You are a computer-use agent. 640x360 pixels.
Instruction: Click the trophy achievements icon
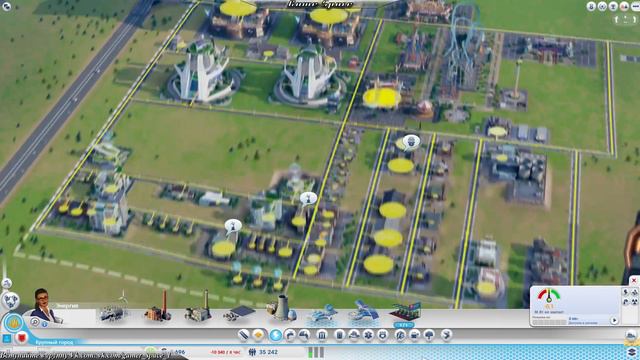tap(613, 7)
